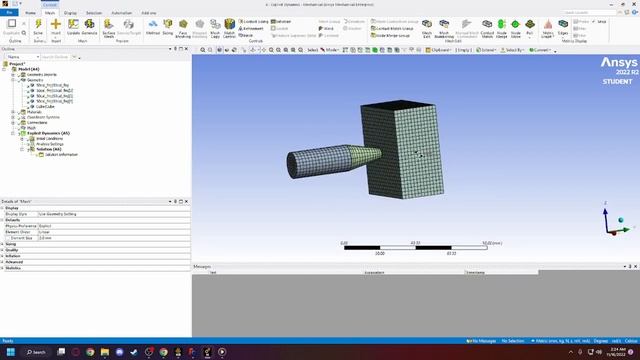Viewport: 640px width, 360px height.
Task: Collapse the Geometry tree node
Action: [13, 80]
